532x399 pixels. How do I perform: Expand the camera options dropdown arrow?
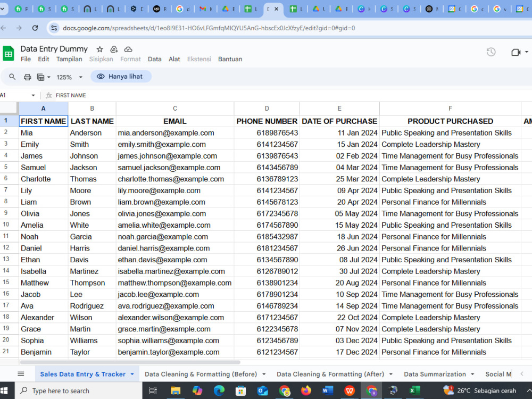527,52
